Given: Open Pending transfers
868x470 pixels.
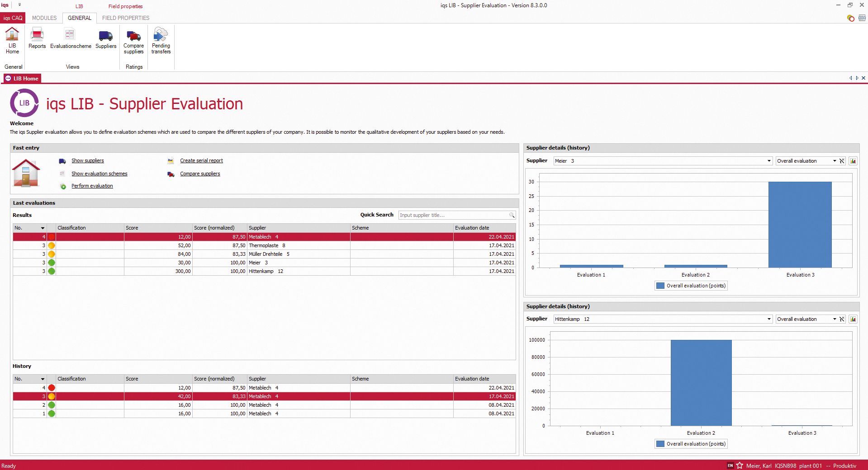Looking at the screenshot, I should coord(161,40).
